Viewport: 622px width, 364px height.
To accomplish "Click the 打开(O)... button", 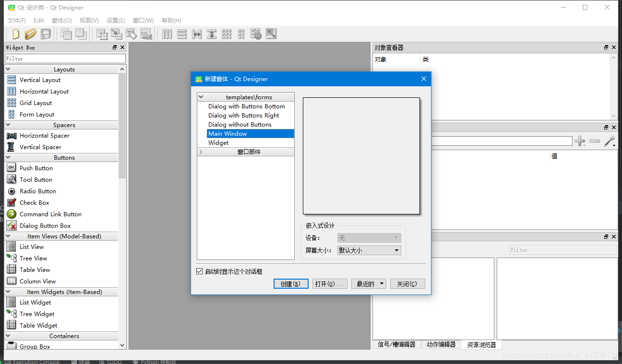I will [330, 284].
